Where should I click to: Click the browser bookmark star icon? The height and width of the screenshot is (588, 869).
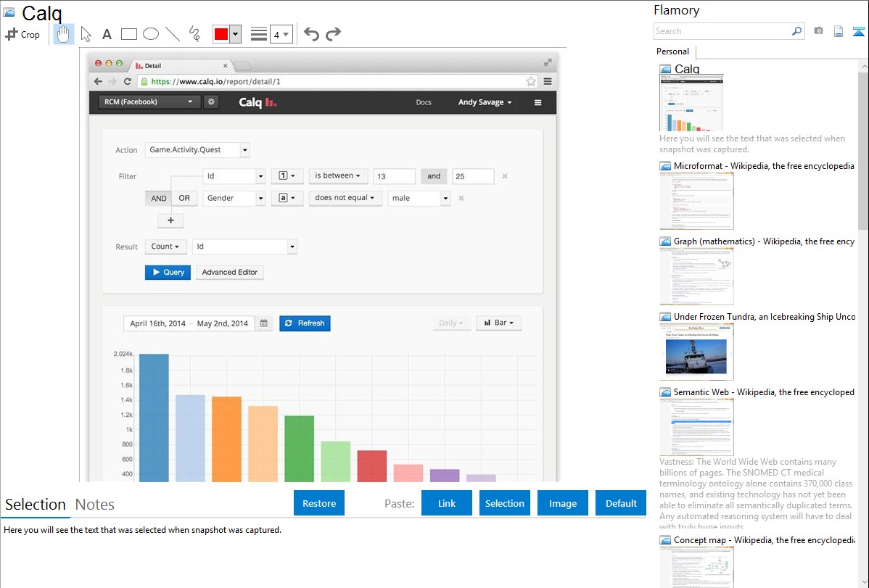[531, 81]
